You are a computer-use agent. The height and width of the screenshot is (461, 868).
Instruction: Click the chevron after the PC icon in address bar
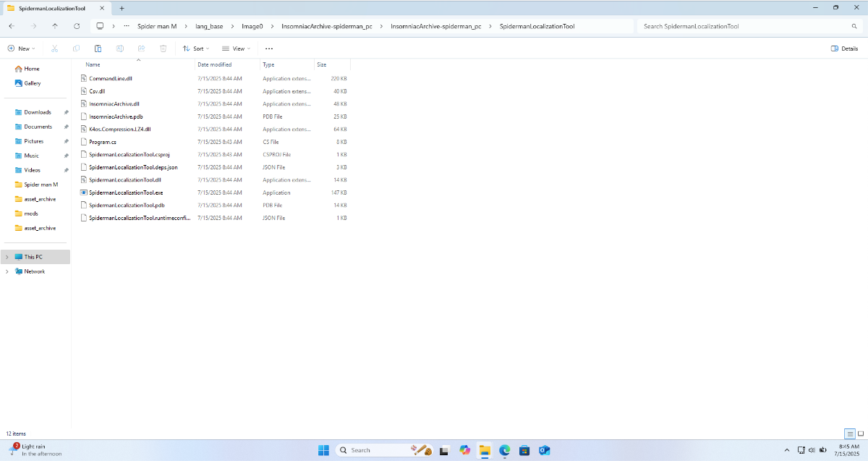tap(114, 26)
